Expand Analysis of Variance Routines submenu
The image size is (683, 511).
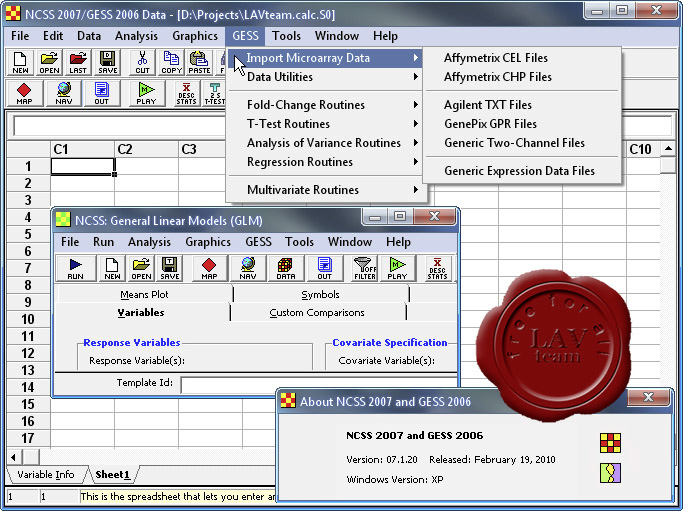pos(325,143)
